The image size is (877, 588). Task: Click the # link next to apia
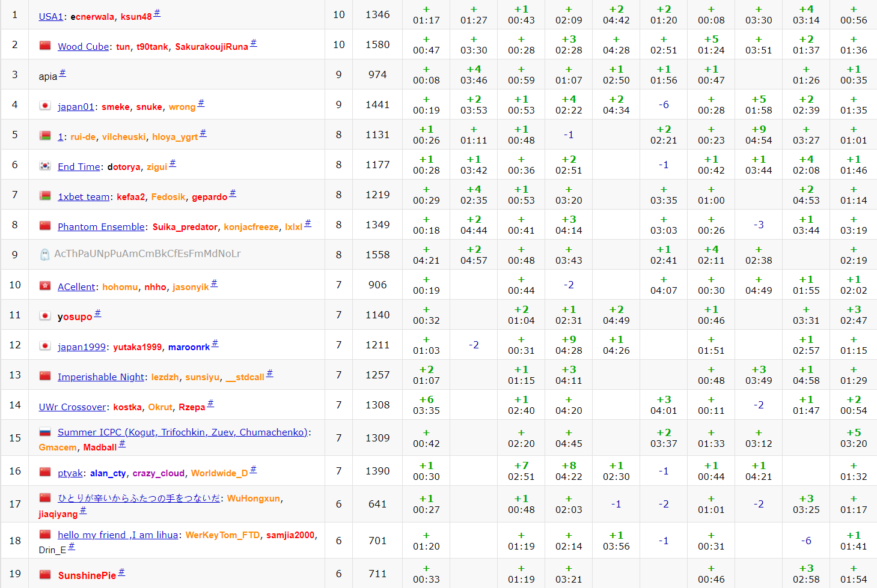(x=63, y=74)
